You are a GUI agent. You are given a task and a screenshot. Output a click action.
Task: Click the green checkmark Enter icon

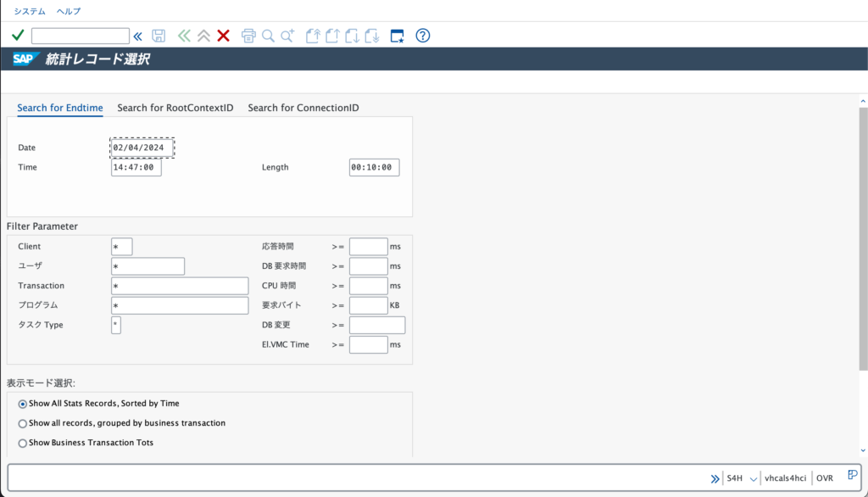tap(17, 36)
